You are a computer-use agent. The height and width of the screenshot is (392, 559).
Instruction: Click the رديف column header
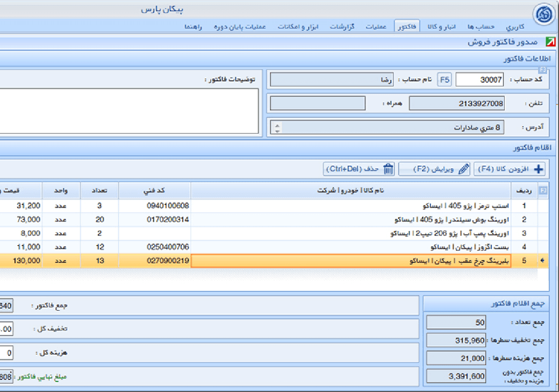524,190
